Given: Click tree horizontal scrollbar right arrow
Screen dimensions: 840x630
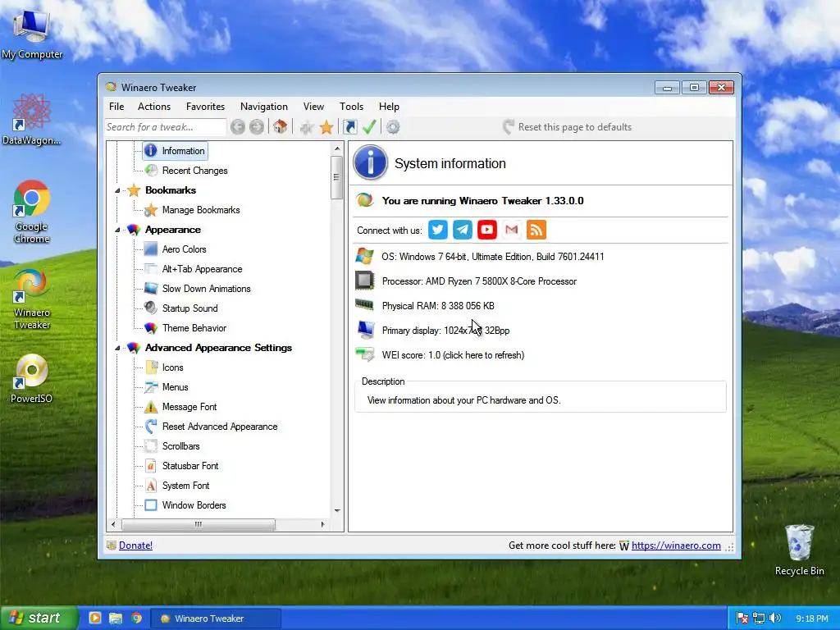Looking at the screenshot, I should (323, 524).
